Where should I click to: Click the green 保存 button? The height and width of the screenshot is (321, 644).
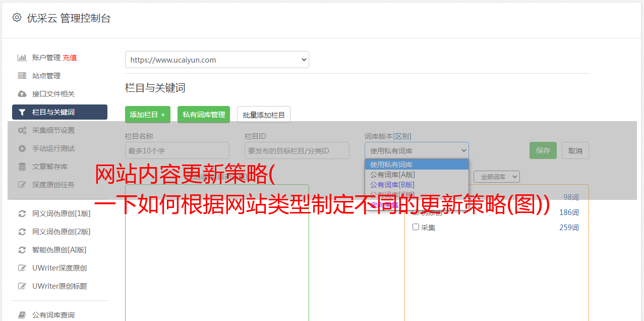pos(543,150)
